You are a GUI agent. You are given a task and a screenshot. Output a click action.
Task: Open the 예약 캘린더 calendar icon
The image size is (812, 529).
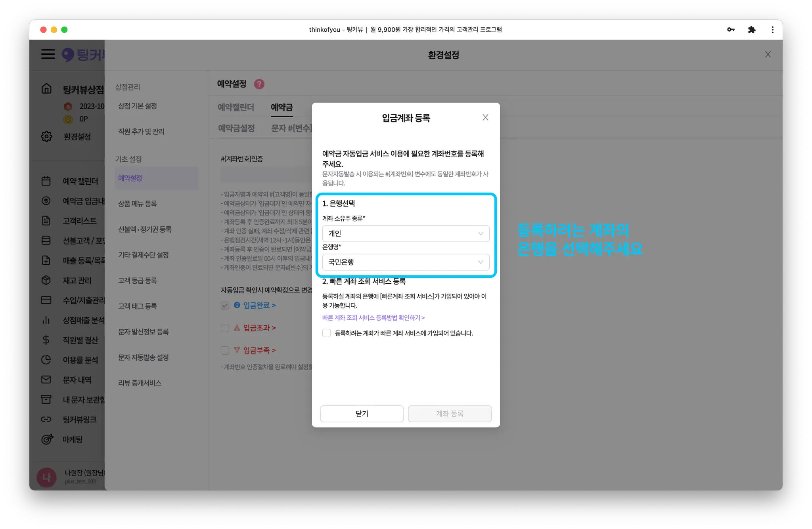pyautogui.click(x=46, y=181)
